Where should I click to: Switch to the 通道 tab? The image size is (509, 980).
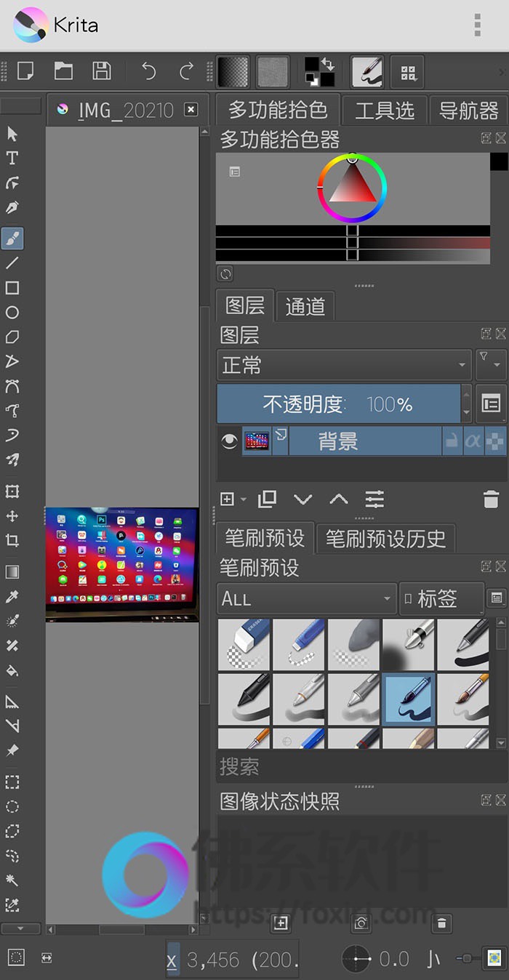(x=305, y=306)
